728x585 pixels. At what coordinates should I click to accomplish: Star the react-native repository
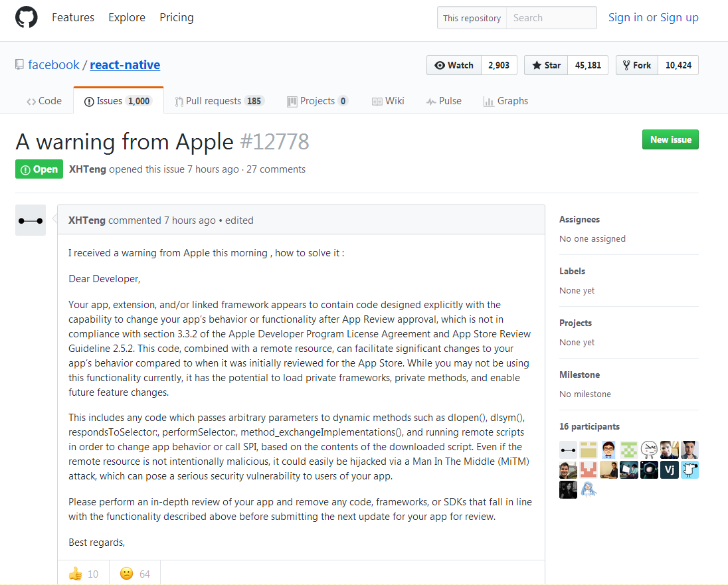(x=546, y=65)
